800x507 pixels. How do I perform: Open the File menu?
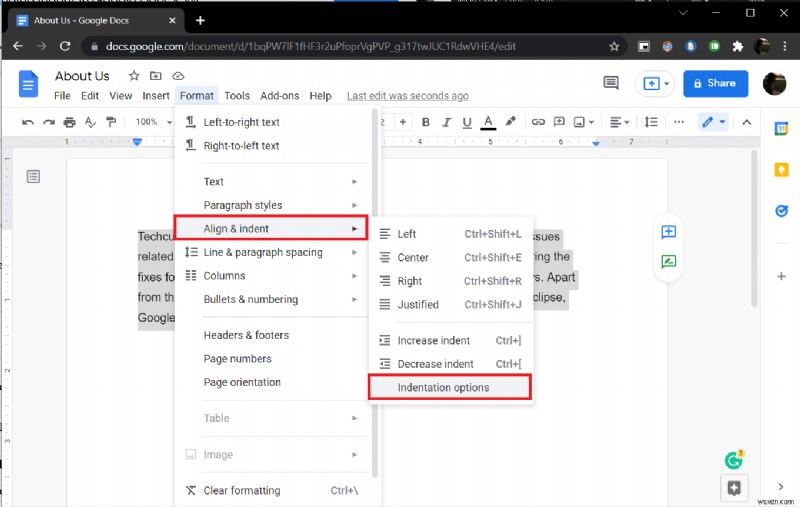62,96
